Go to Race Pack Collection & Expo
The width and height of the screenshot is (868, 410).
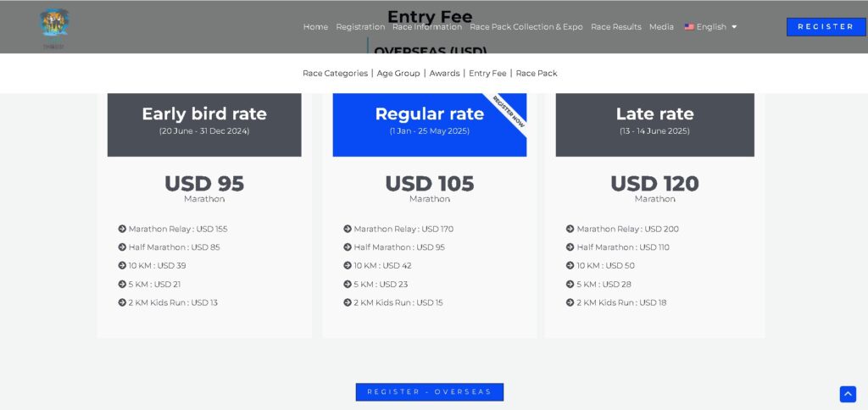526,26
